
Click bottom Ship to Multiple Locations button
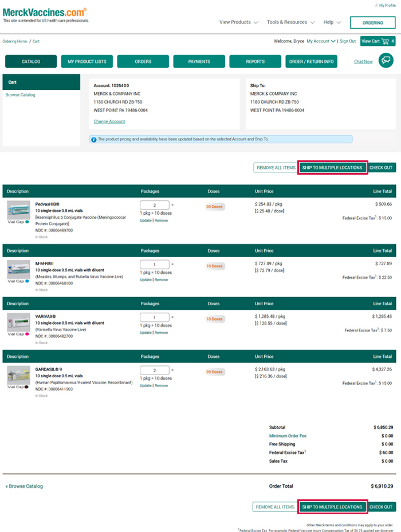point(332,507)
